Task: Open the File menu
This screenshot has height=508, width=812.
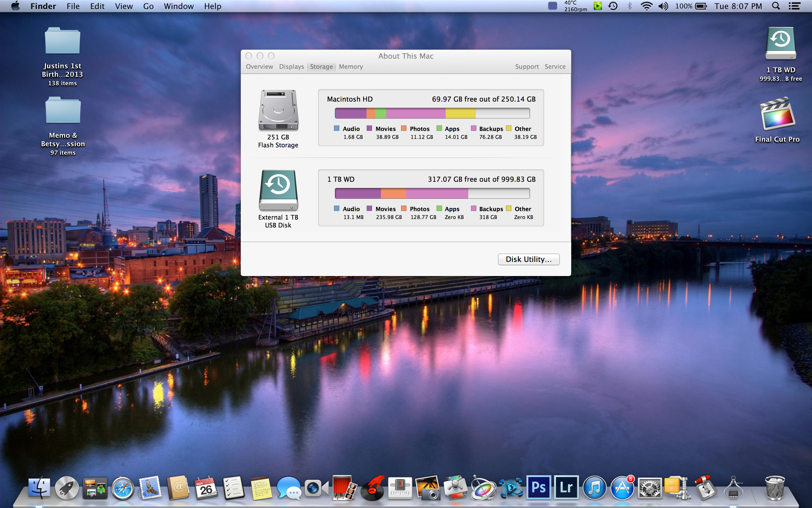Action: click(x=73, y=6)
